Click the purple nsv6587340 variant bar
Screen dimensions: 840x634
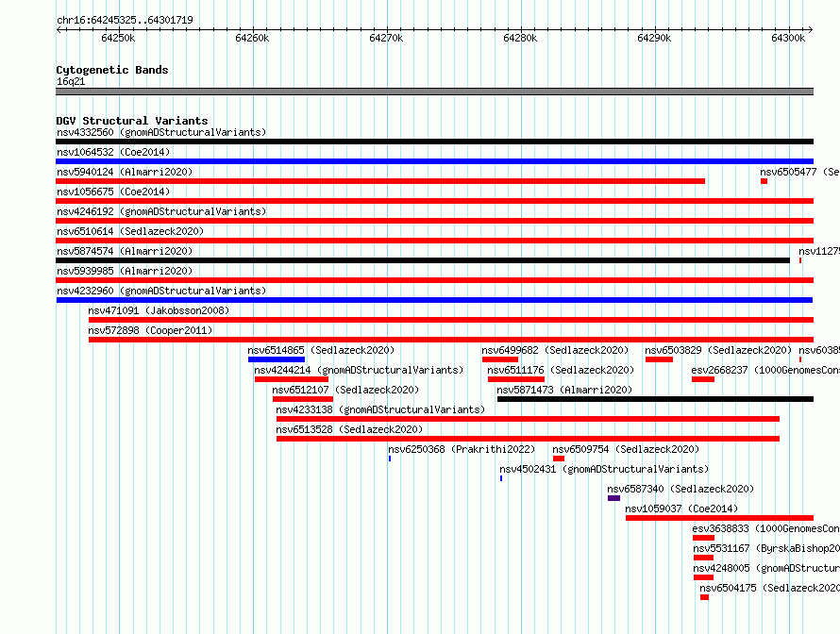[x=613, y=498]
